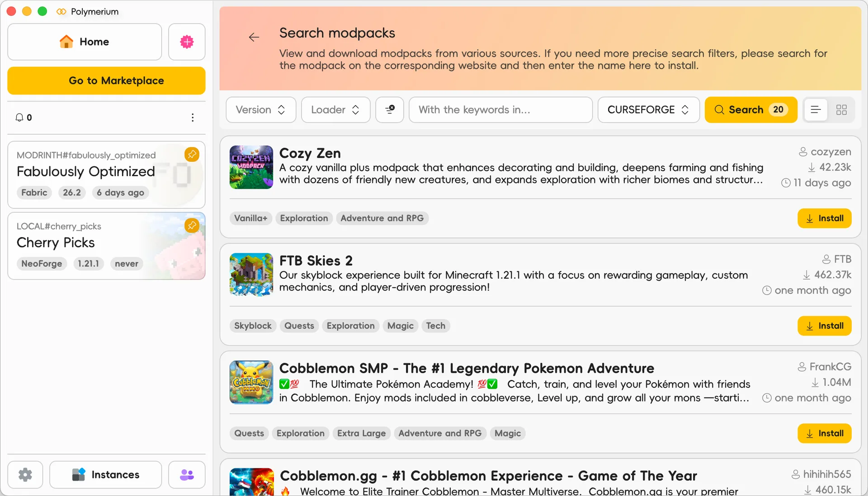
Task: Click the Quests tag on Cobblemon SMP
Action: coord(249,433)
